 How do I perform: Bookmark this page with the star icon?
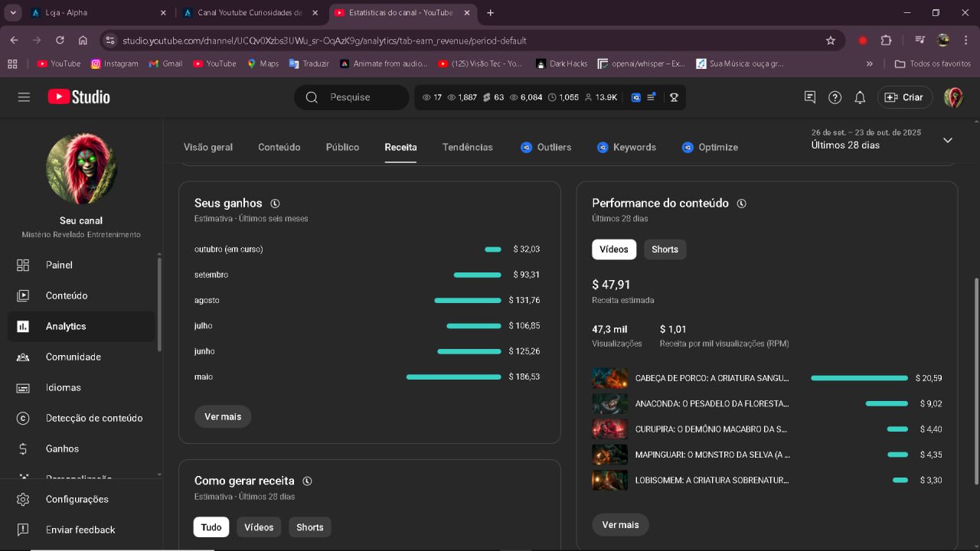[831, 41]
